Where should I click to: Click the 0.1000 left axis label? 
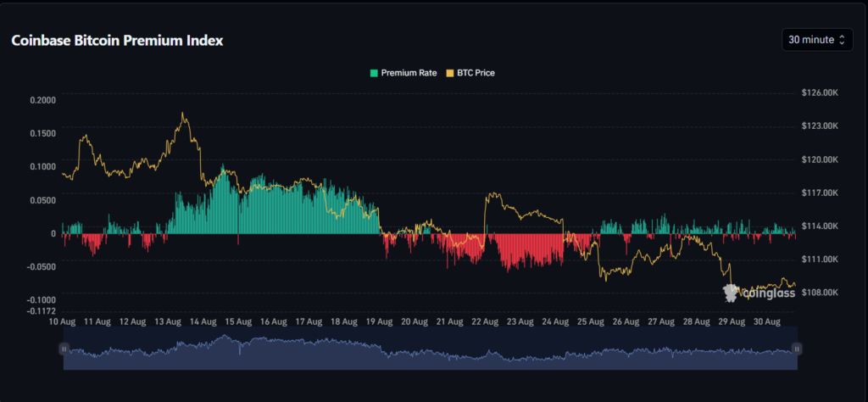pyautogui.click(x=43, y=167)
